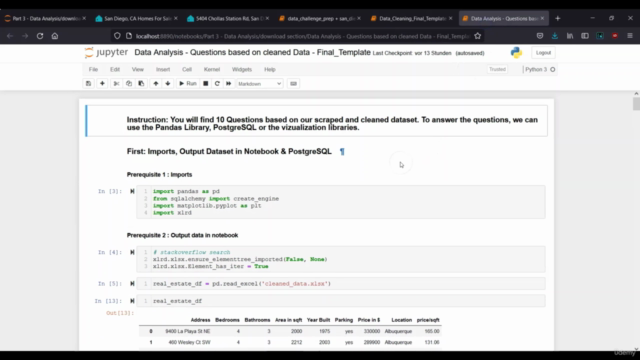Click the Jupyter logo
640x360 pixels.
(x=106, y=53)
